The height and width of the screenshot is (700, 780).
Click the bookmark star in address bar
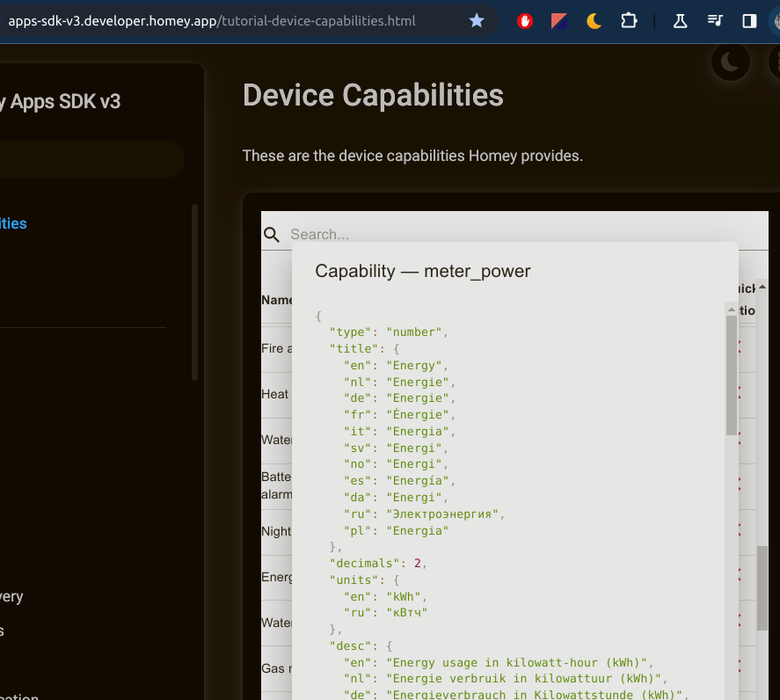click(x=477, y=20)
